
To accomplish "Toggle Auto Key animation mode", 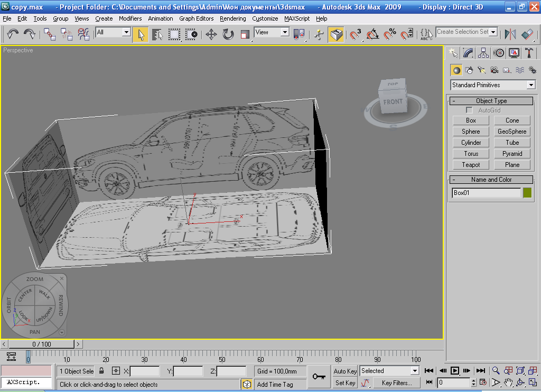I will click(x=345, y=371).
